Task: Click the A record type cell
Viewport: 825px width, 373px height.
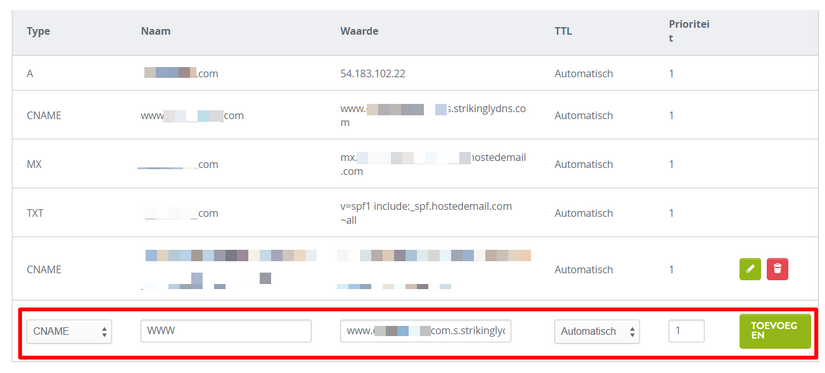Action: coord(30,74)
